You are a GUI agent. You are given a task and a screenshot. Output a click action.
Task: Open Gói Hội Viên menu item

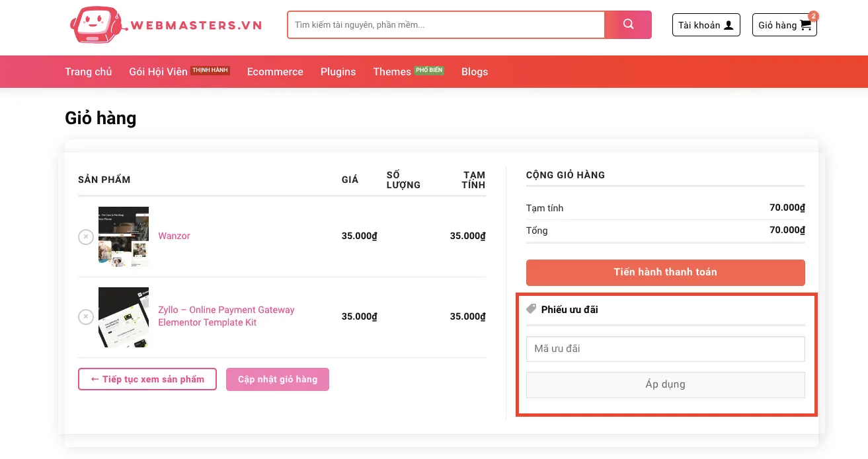click(x=159, y=71)
